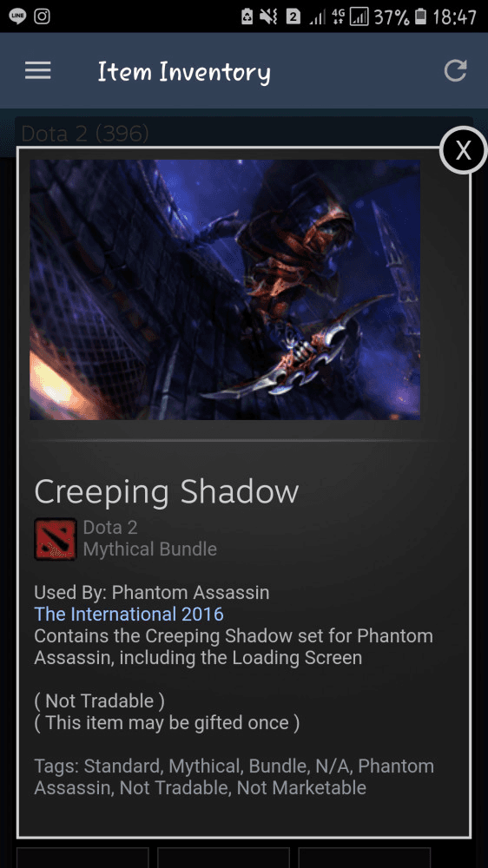
Task: Open The International 2016 link
Action: point(129,614)
